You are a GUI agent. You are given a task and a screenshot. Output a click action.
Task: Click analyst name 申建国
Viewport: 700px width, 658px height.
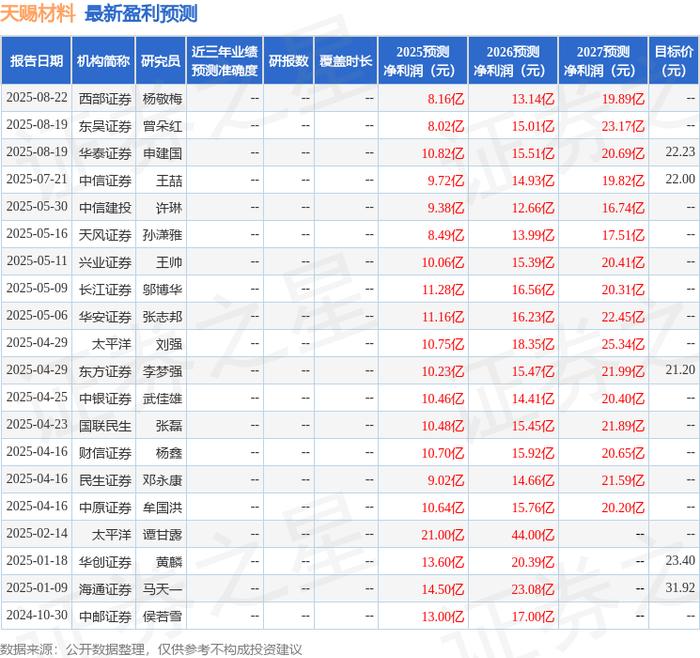pos(162,153)
